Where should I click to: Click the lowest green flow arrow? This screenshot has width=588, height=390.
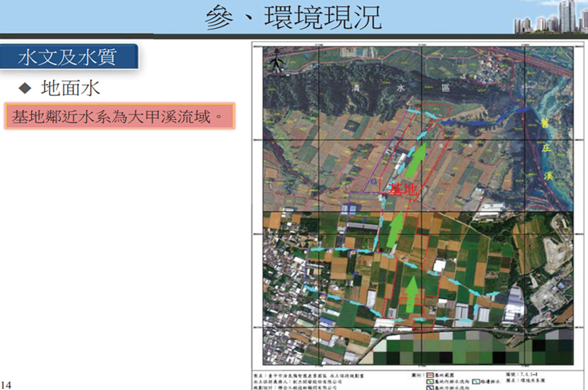pos(411,294)
